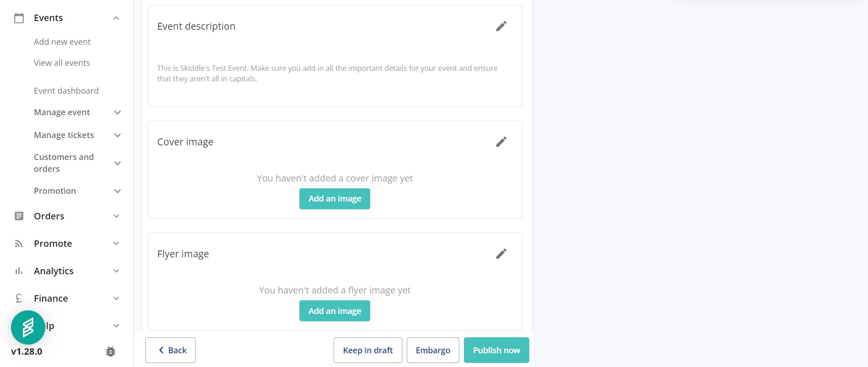868x367 pixels.
Task: Expand Customers and orders submenu
Action: 117,163
